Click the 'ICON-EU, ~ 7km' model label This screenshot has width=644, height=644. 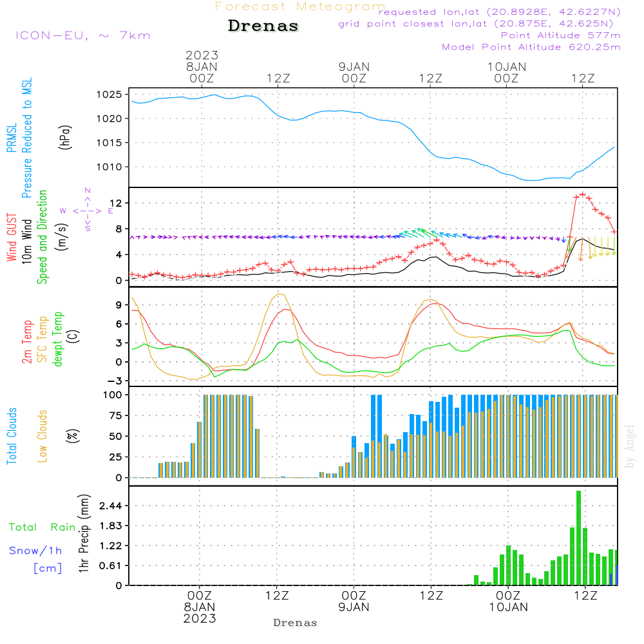[83, 35]
